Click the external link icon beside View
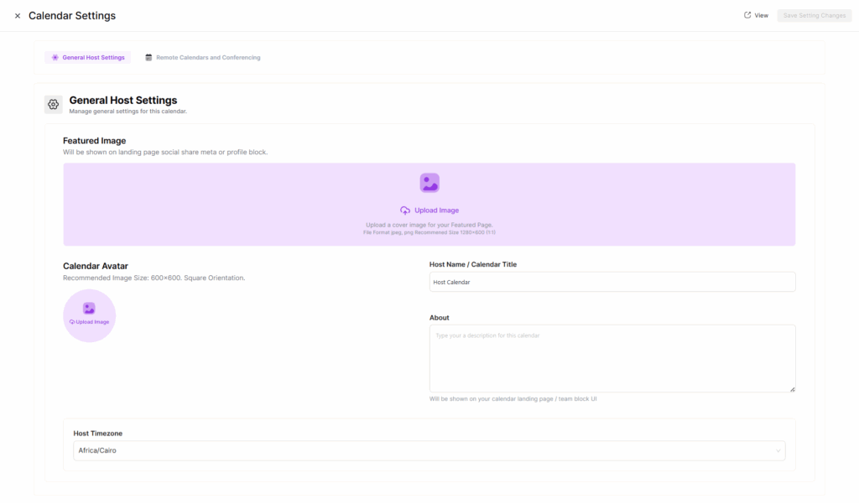The width and height of the screenshot is (859, 504). pos(747,15)
